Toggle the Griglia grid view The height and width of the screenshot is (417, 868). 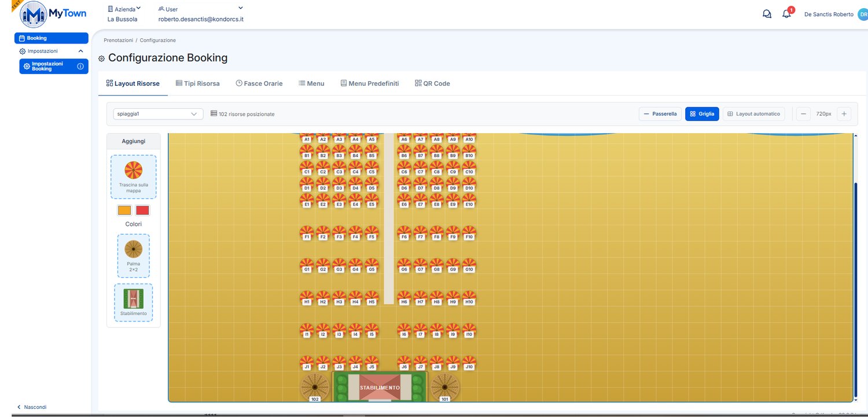[x=702, y=114]
